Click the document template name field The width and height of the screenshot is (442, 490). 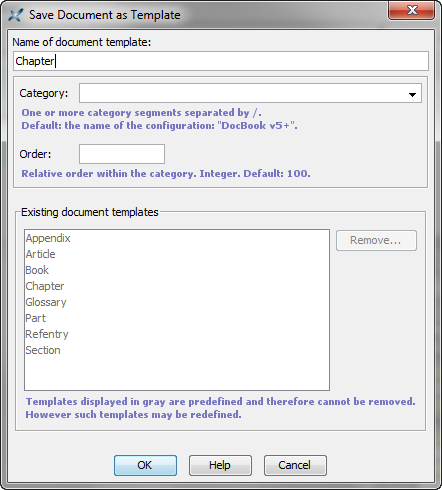coord(221,61)
